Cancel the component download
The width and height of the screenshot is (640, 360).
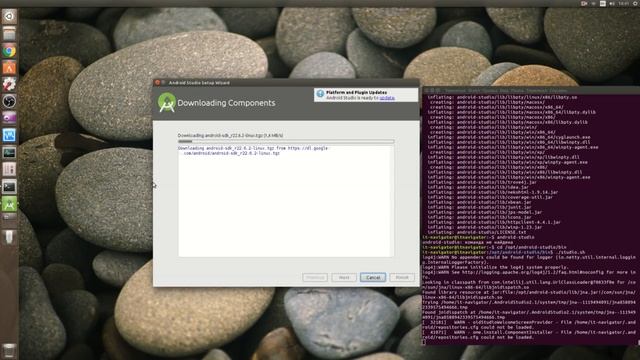[373, 278]
